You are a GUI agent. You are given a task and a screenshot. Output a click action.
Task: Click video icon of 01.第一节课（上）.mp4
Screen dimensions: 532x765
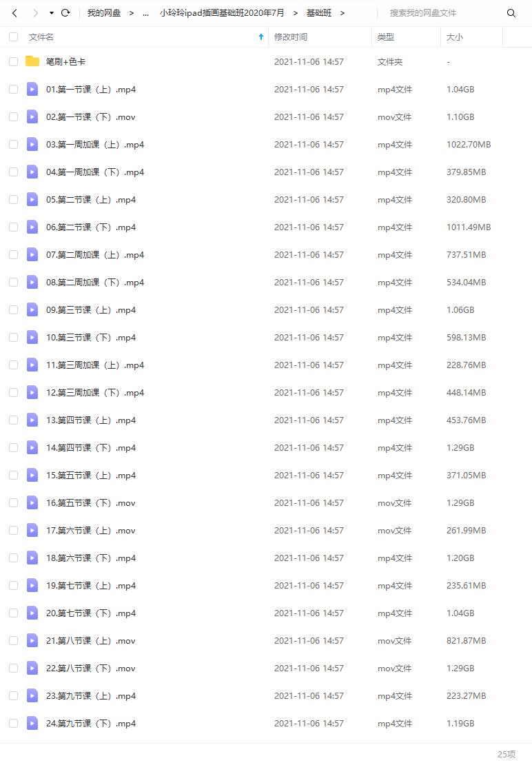click(32, 90)
